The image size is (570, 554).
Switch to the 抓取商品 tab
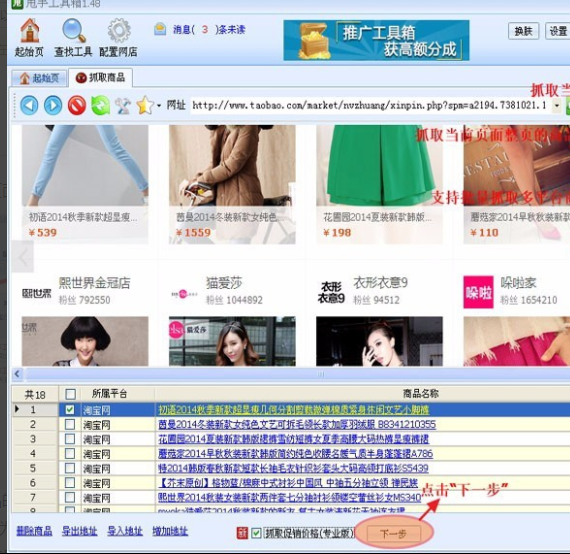tap(100, 77)
